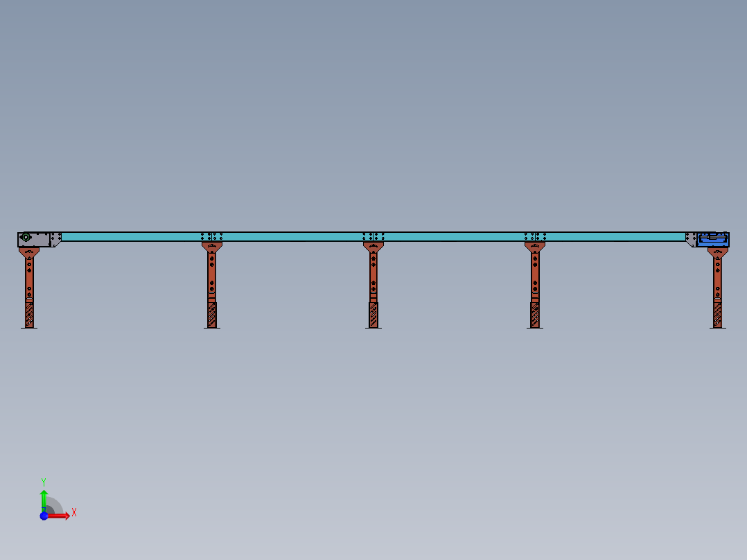
Task: Select the support leg under the gray drive unit
Action: point(29,288)
